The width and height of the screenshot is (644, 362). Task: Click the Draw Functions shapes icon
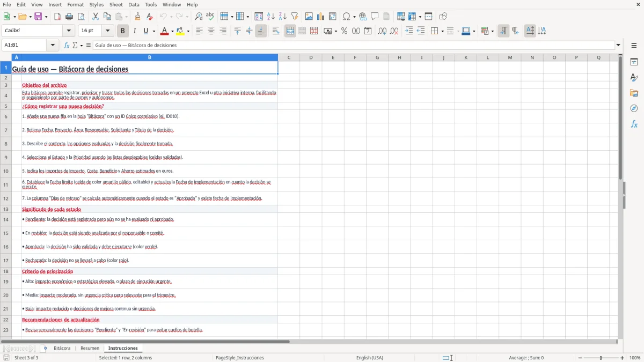click(x=443, y=17)
